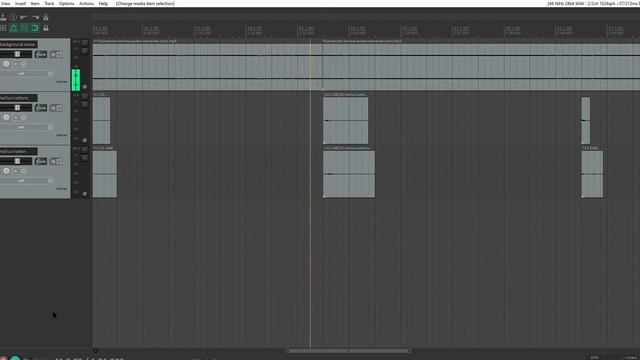This screenshot has height=360, width=640.
Task: Open the Track menu
Action: click(x=49, y=3)
